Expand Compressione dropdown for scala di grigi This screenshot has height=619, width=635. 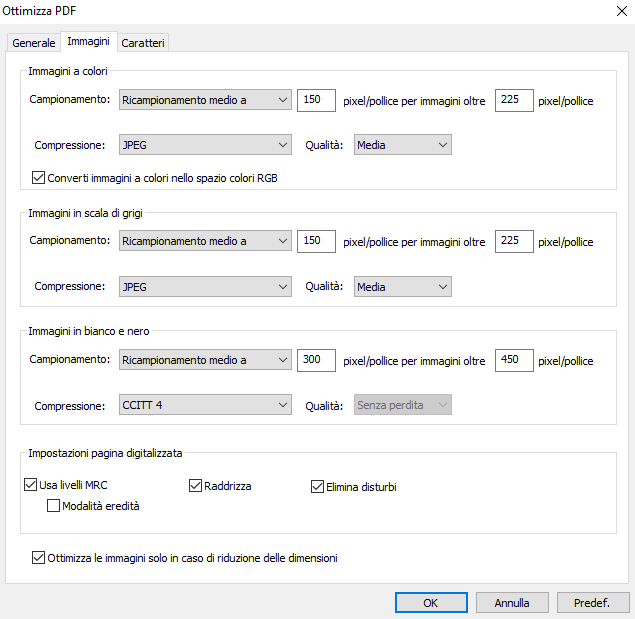[205, 286]
